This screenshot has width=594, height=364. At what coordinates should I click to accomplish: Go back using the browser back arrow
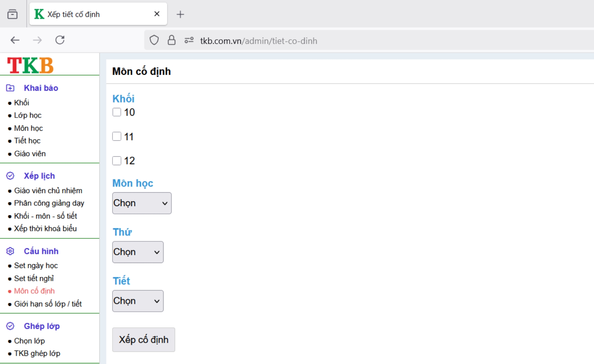tap(15, 40)
